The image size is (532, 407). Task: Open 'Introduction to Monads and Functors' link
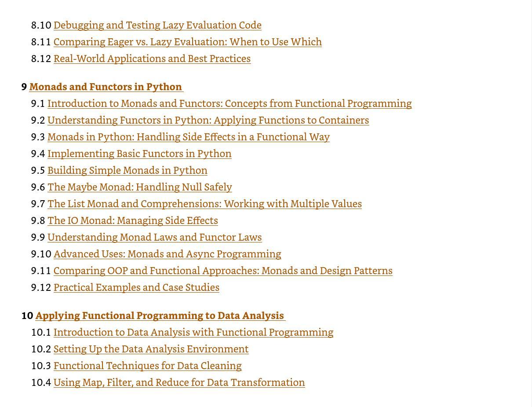pyautogui.click(x=230, y=103)
